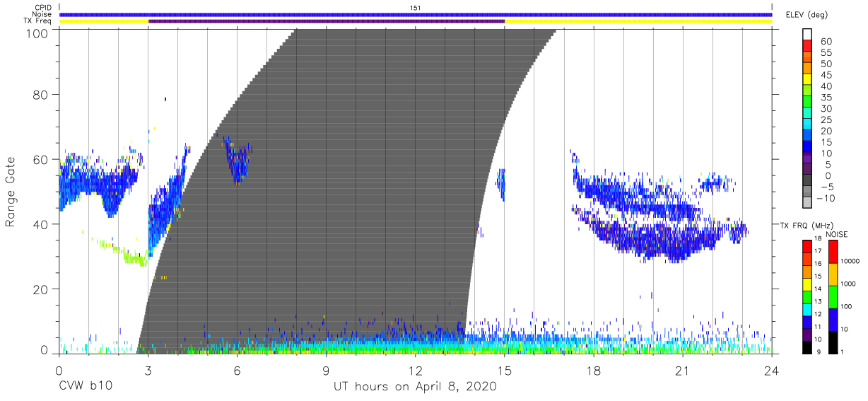Click the 35 label on the ELEV colorbar
This screenshot has height=401, width=868.
826,98
